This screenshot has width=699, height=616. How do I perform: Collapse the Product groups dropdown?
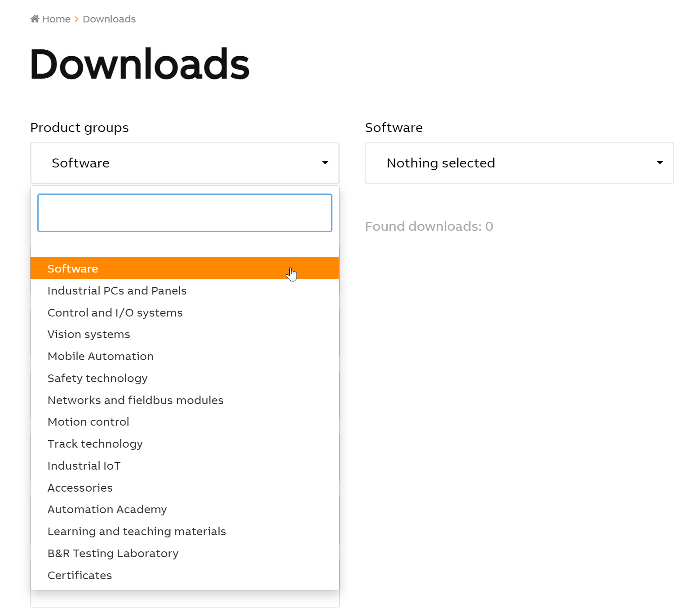point(185,163)
